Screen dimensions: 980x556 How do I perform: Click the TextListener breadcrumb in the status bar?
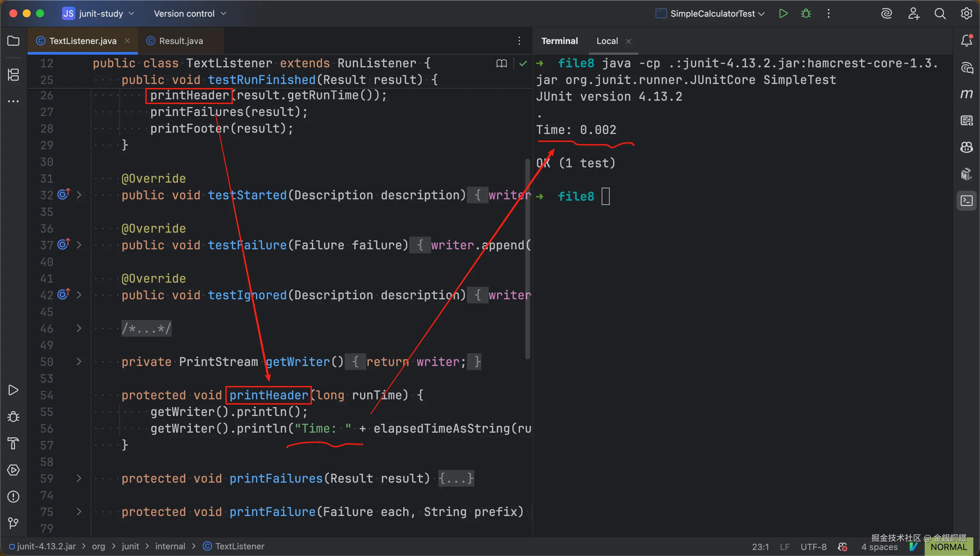point(239,546)
